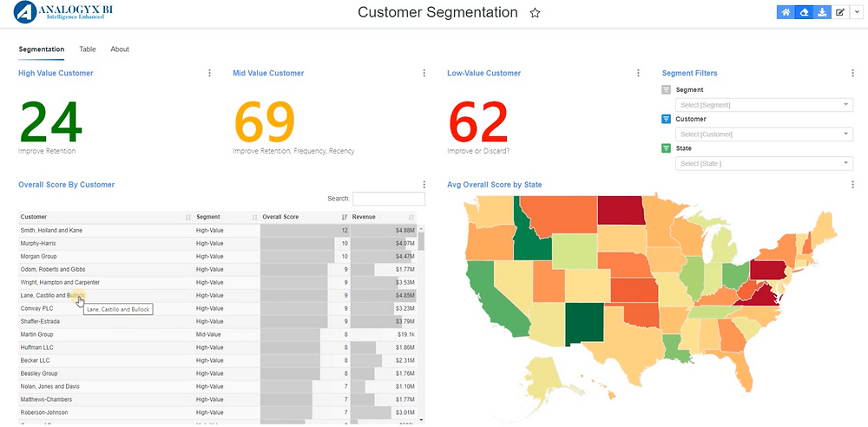Click the Segment Filters heading
Viewport: 868px width, 427px height.
[x=690, y=73]
